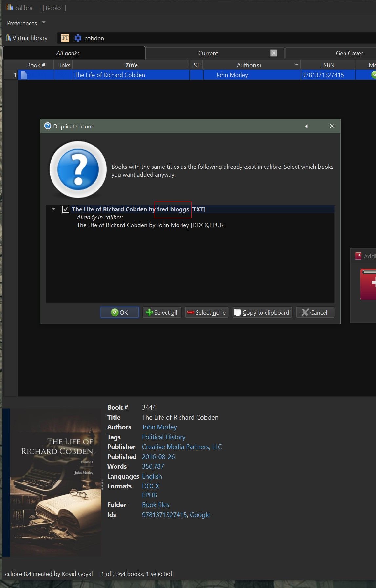
Task: Click the English language link
Action: pos(152,476)
